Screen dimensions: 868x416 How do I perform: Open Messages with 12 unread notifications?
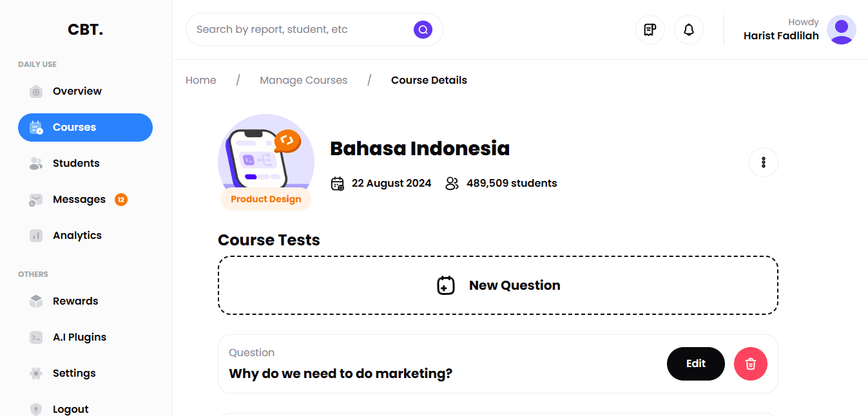pyautogui.click(x=79, y=199)
